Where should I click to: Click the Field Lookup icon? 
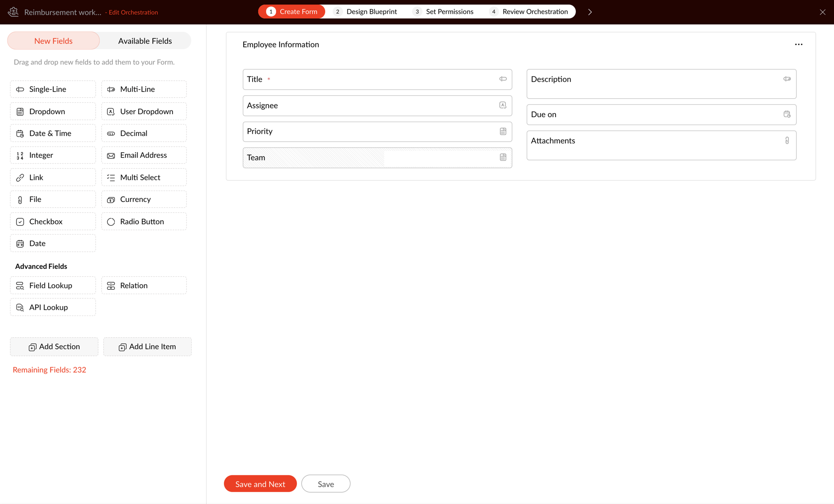(20, 286)
